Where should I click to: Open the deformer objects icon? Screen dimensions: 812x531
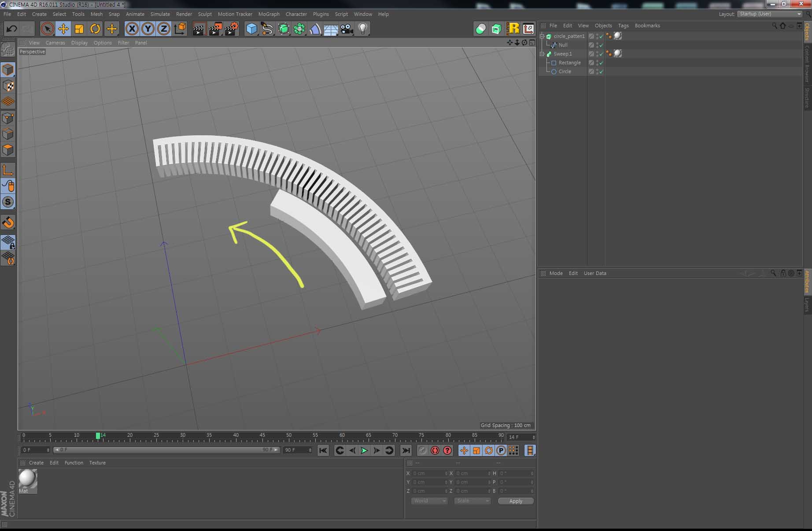point(315,29)
